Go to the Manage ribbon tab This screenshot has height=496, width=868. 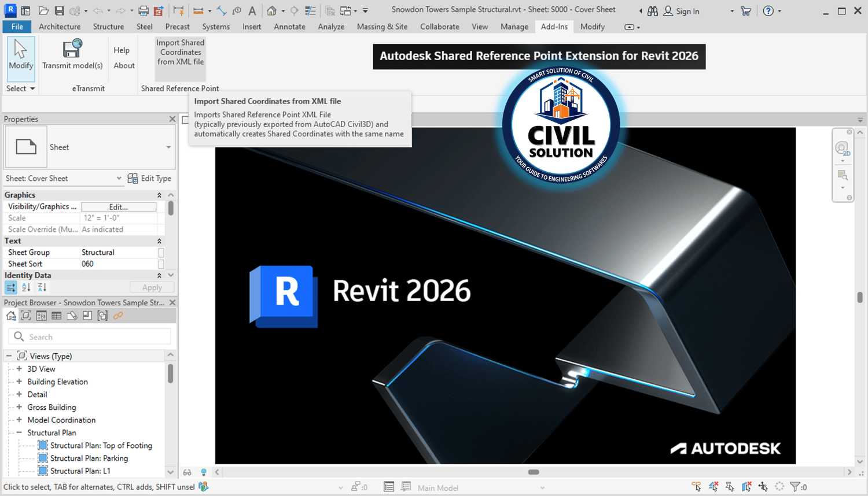pyautogui.click(x=514, y=27)
